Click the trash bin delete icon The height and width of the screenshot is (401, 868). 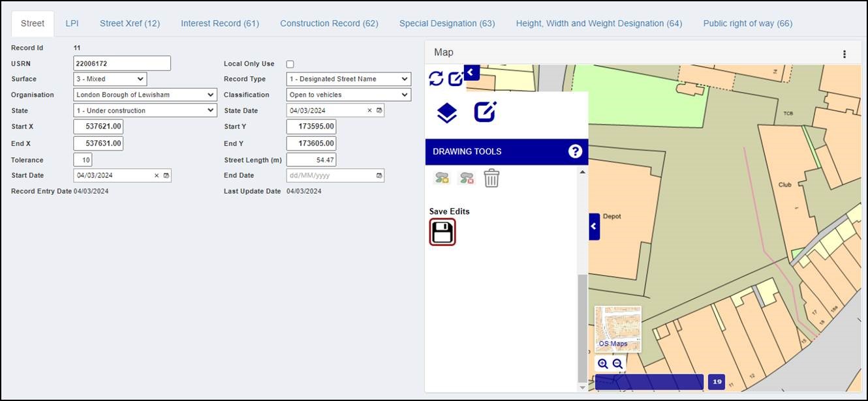click(x=491, y=178)
